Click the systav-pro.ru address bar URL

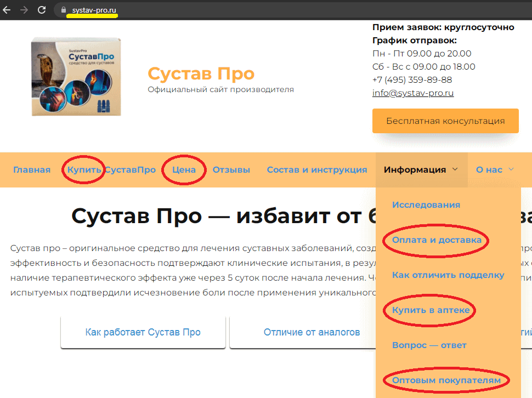pyautogui.click(x=94, y=10)
